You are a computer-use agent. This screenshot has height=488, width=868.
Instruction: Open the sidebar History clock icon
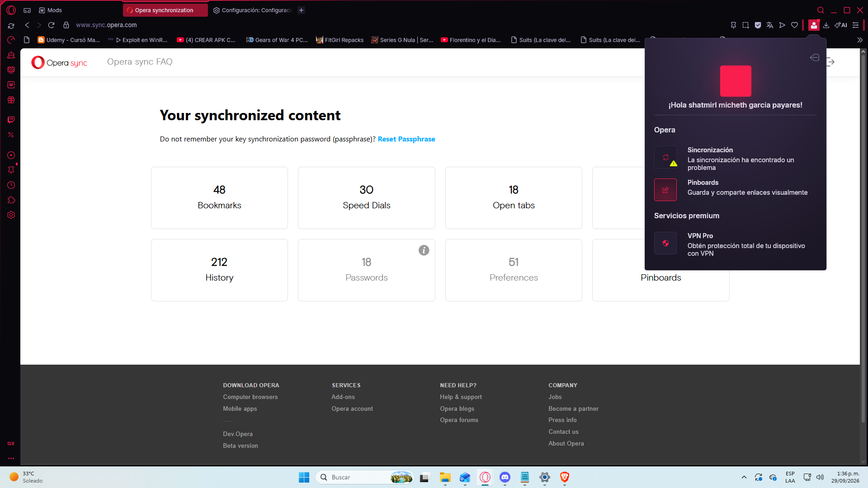pos(11,185)
